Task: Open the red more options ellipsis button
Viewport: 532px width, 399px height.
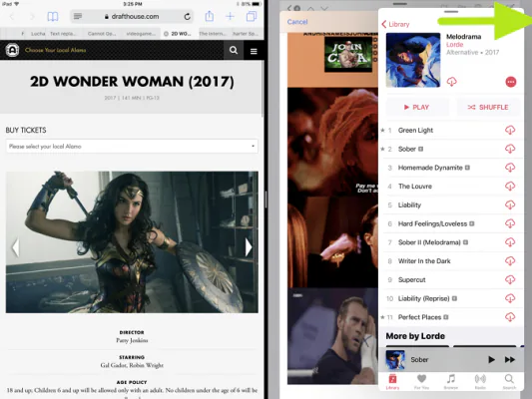Action: point(511,82)
